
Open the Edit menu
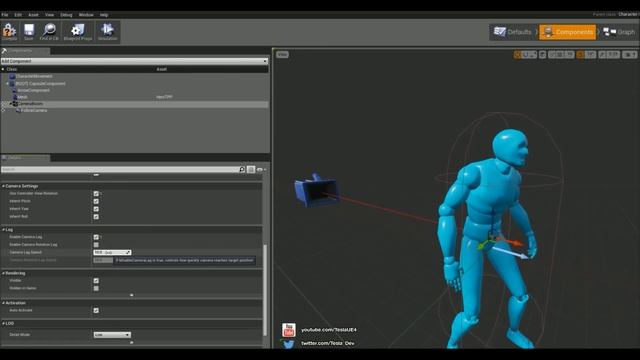pos(18,15)
